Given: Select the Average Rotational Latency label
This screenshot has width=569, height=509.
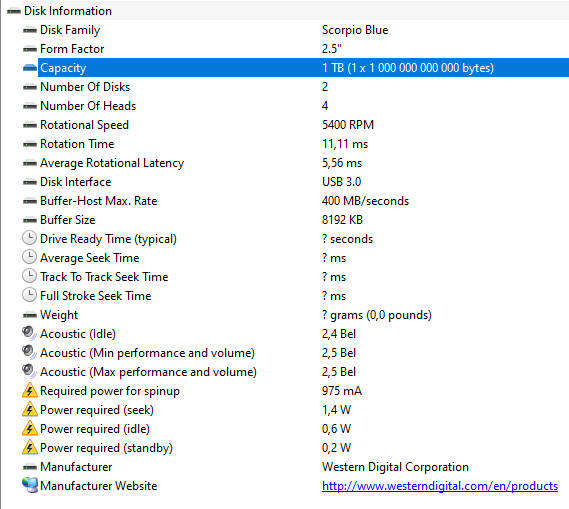Looking at the screenshot, I should [112, 163].
